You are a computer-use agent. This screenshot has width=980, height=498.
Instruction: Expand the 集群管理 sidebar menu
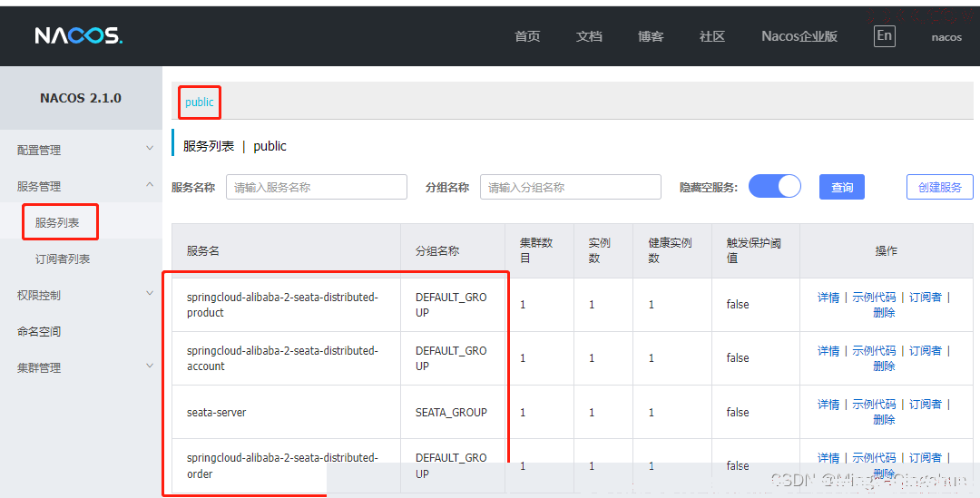click(82, 367)
